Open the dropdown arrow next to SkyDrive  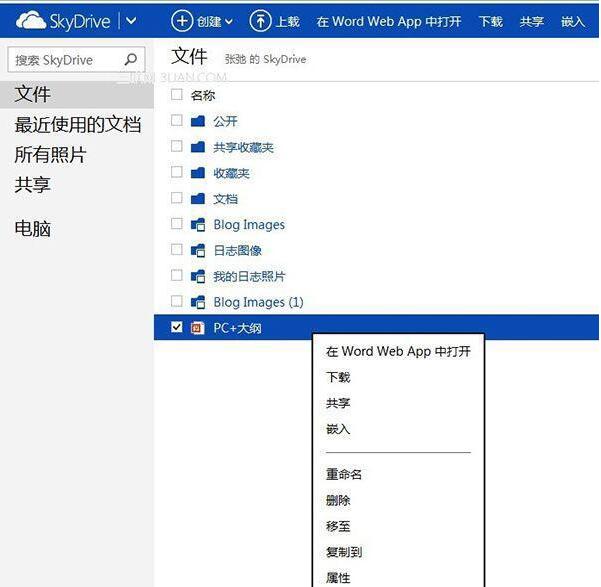[x=131, y=21]
